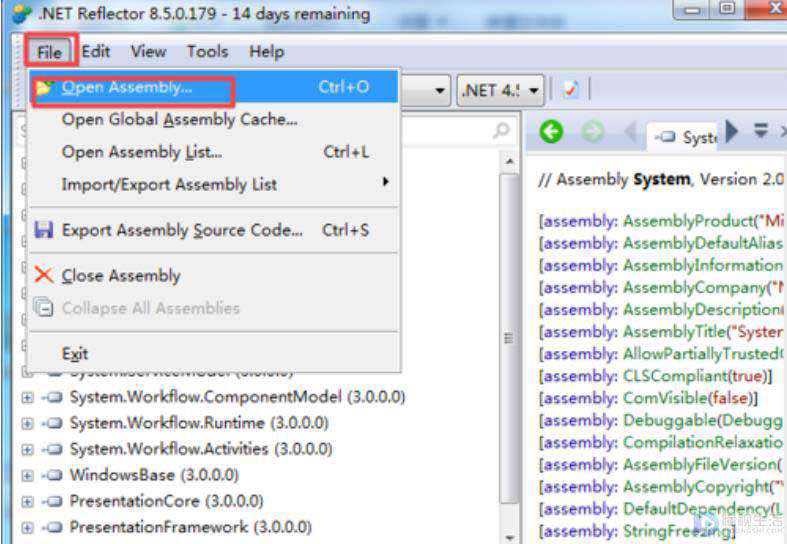Click the red X Close Assembly icon
Viewport: 787px width, 544px height.
44,275
